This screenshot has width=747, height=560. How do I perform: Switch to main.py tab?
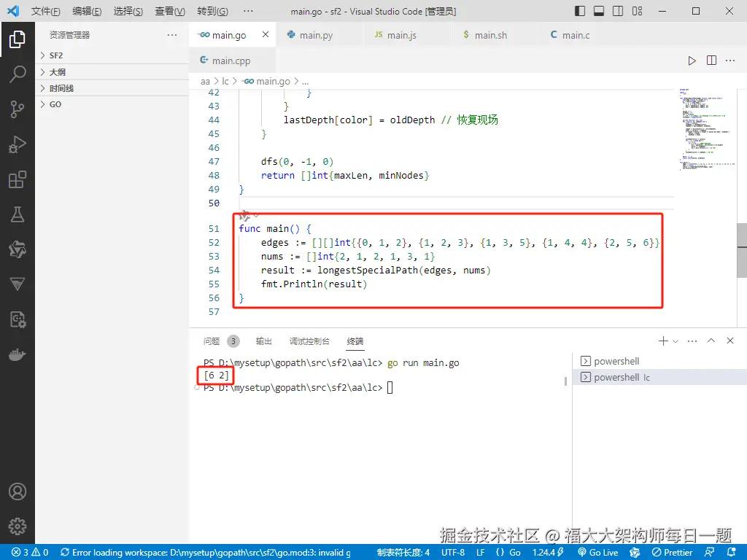tap(317, 35)
